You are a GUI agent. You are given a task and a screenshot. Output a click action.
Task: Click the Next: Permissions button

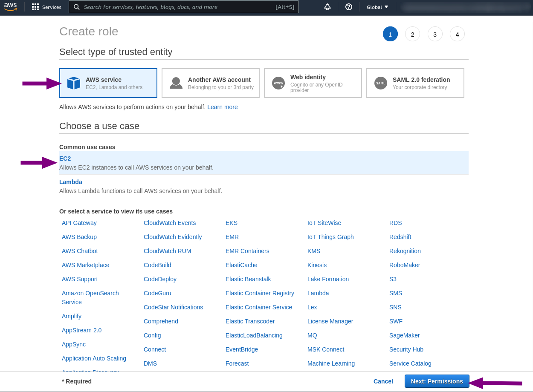437,381
